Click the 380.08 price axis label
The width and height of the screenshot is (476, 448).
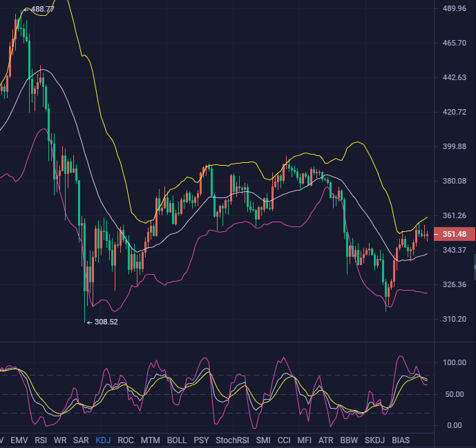pyautogui.click(x=454, y=181)
